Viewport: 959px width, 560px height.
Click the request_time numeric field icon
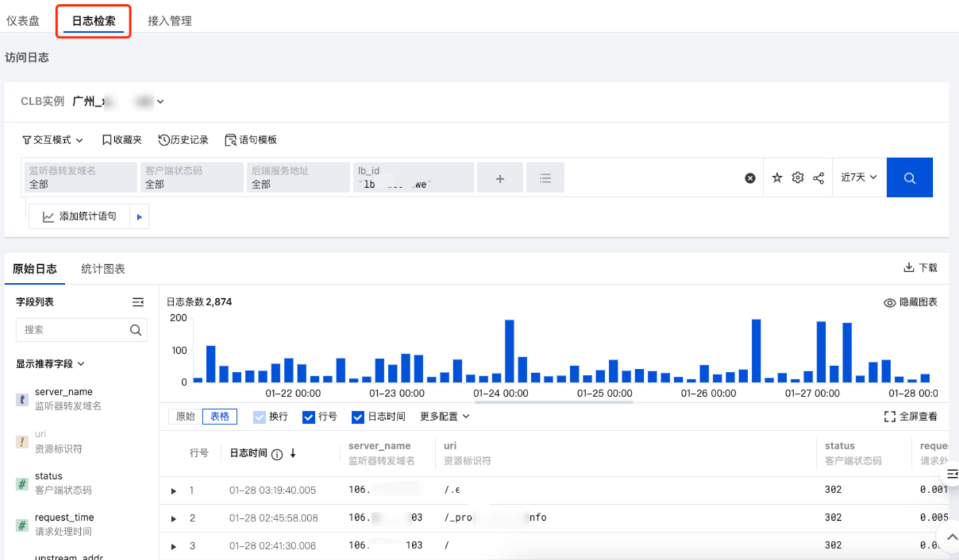(x=22, y=525)
